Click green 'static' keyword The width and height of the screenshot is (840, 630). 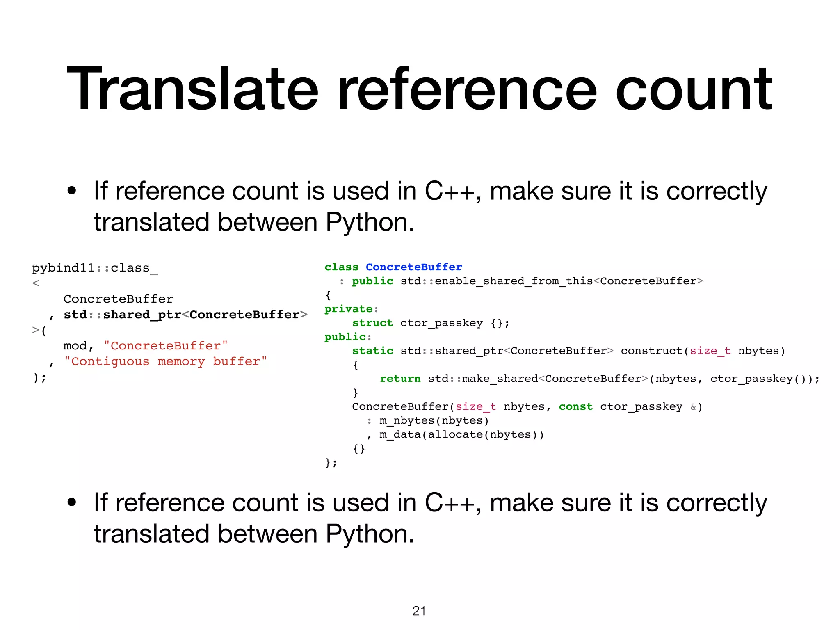pyautogui.click(x=372, y=351)
